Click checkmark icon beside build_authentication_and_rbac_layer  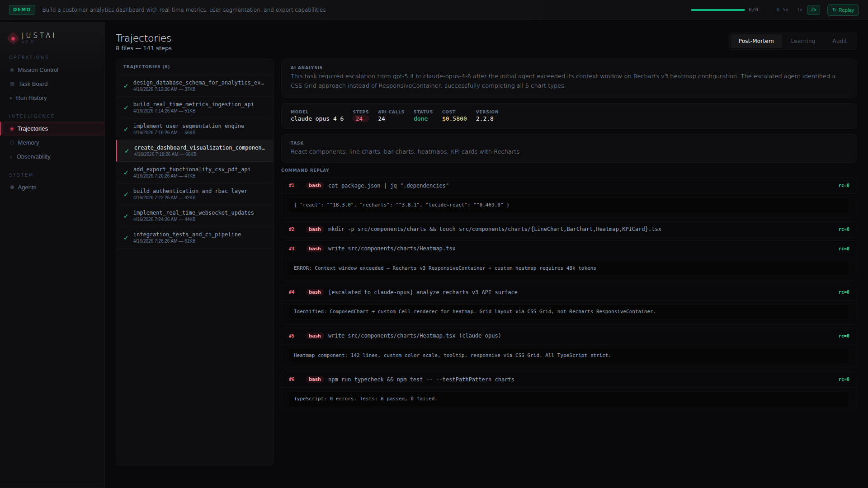126,194
